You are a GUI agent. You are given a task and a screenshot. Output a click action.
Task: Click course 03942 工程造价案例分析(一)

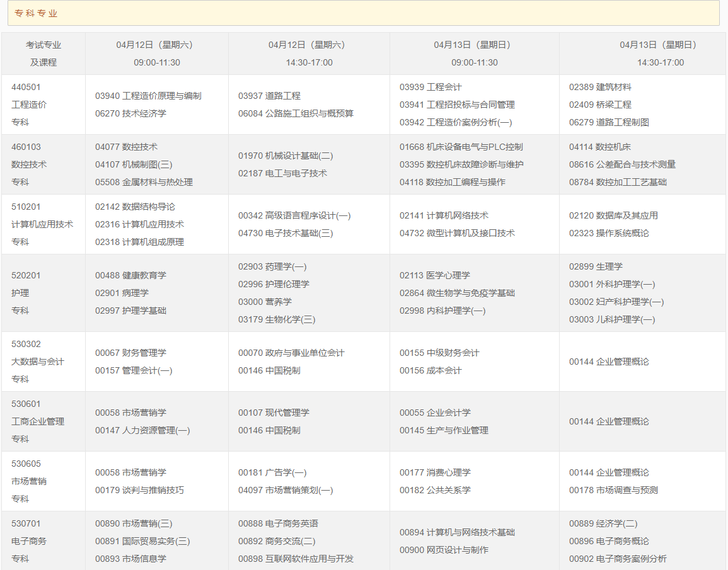coord(456,122)
